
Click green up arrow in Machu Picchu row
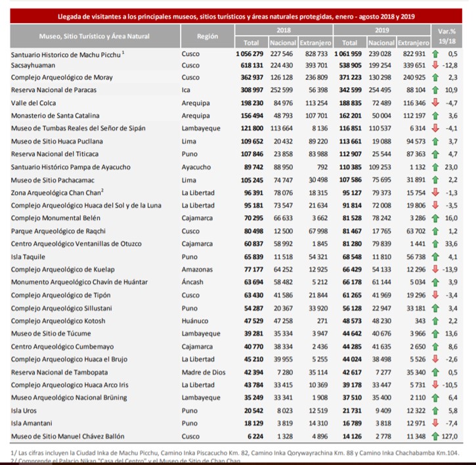click(435, 54)
